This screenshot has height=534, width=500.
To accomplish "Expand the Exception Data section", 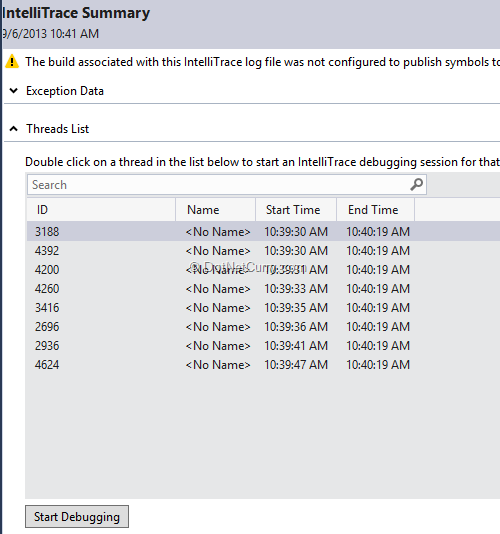I will click(14, 91).
